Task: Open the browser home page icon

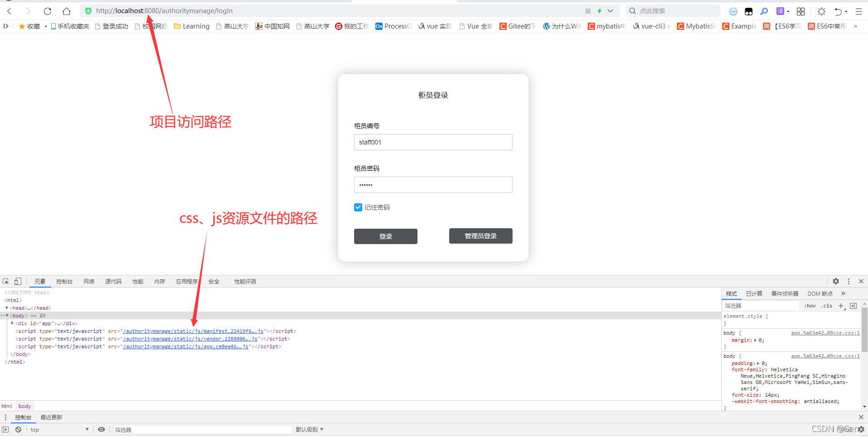Action: click(x=67, y=11)
